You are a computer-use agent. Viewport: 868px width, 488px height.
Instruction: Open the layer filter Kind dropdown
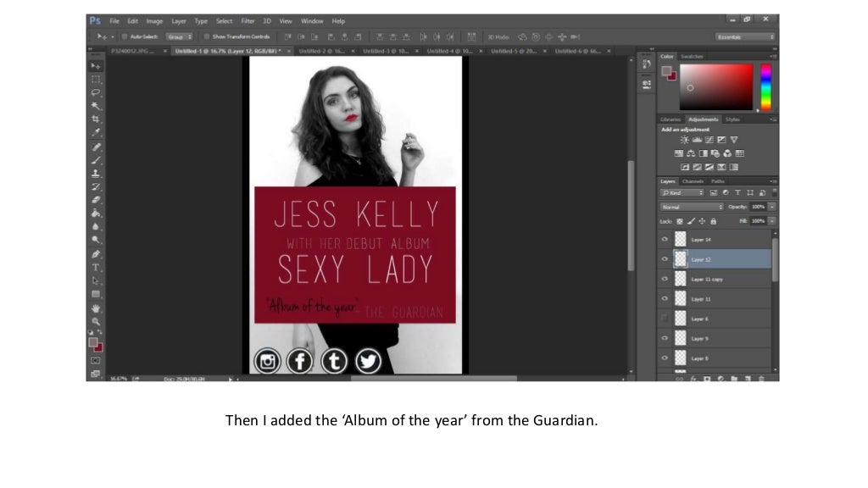point(682,192)
